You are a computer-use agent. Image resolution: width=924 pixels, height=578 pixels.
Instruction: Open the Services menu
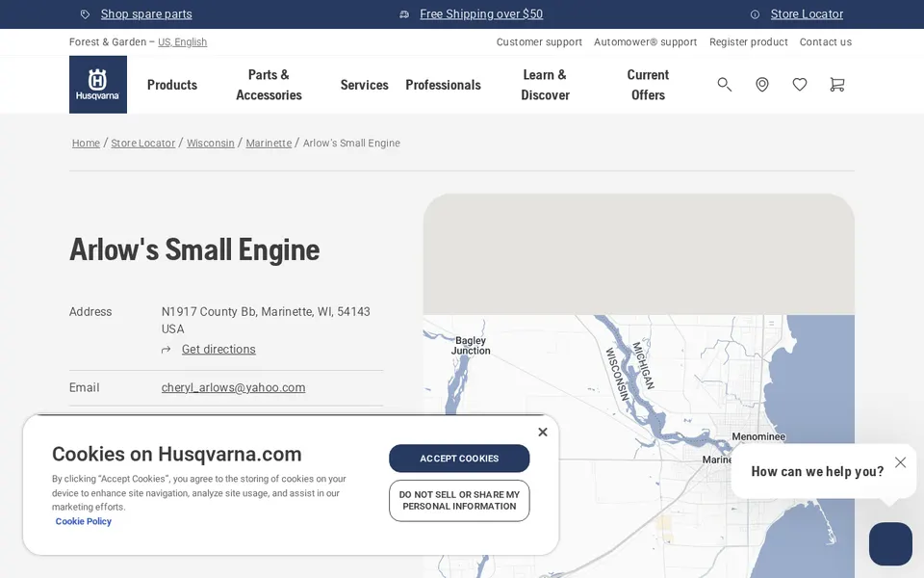364,85
